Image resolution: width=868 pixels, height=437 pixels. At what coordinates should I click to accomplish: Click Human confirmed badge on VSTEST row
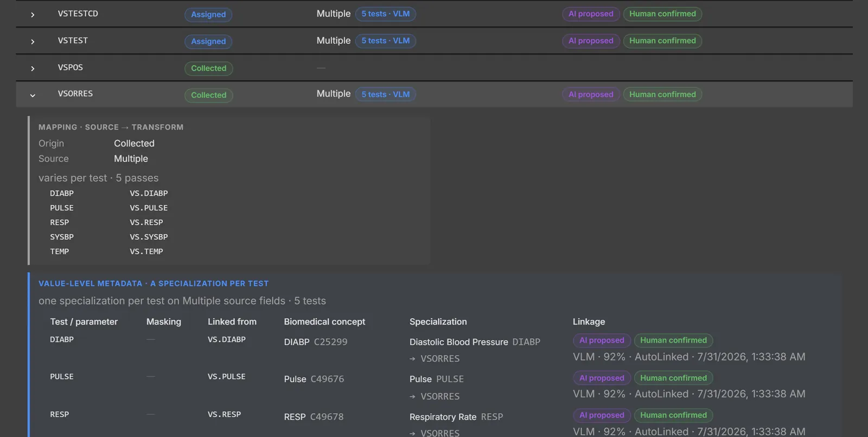coord(662,41)
